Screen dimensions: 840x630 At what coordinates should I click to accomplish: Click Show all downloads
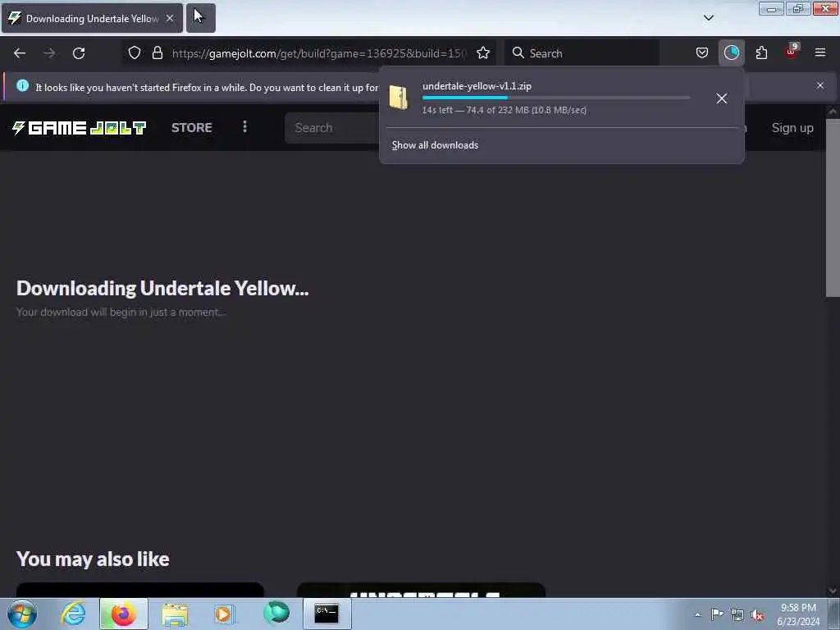click(435, 145)
